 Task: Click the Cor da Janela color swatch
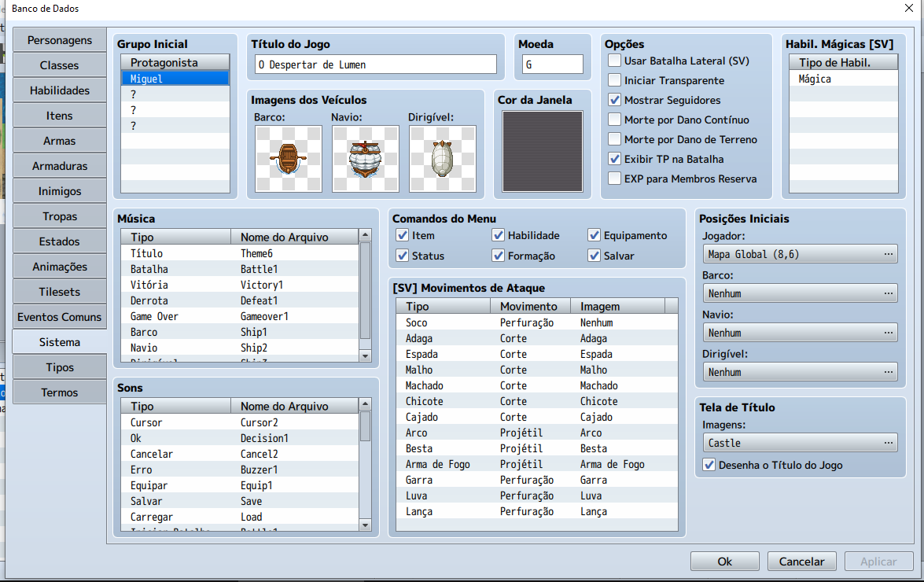coord(543,152)
